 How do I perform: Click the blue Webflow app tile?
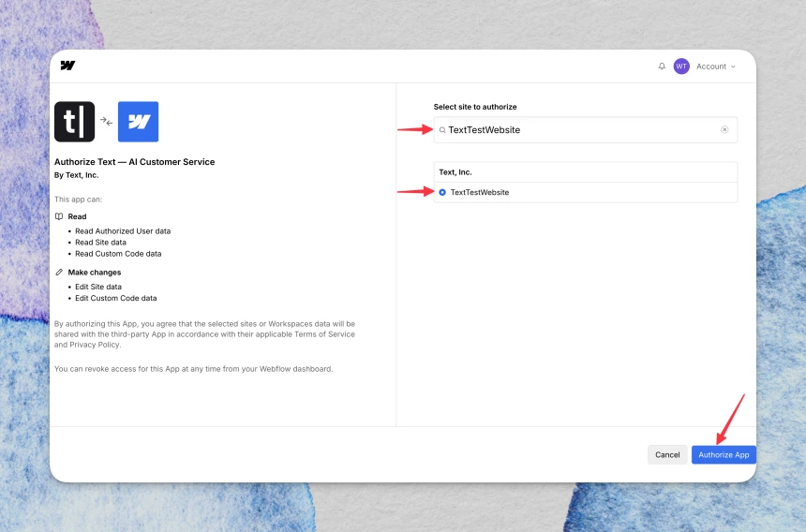[x=139, y=122]
